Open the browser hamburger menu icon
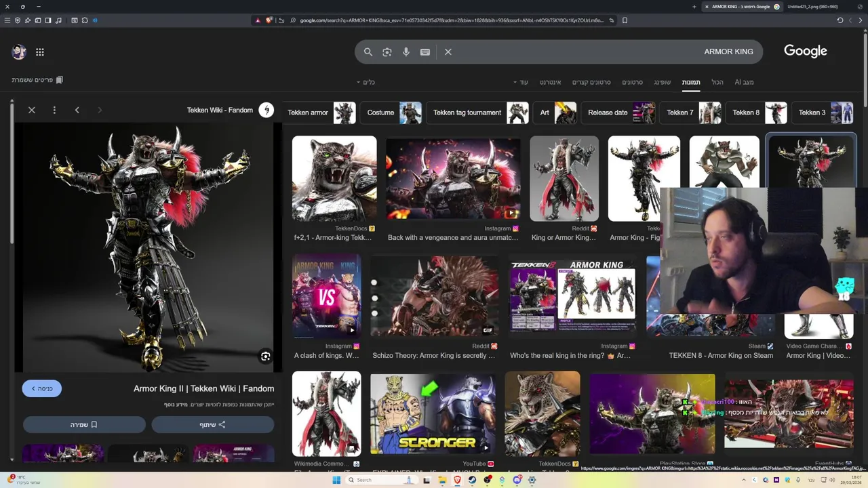Image resolution: width=868 pixels, height=488 pixels. 7,20
